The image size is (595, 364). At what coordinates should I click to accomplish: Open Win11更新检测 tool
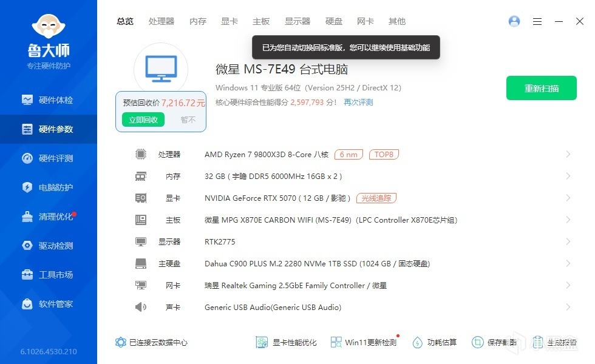click(364, 342)
